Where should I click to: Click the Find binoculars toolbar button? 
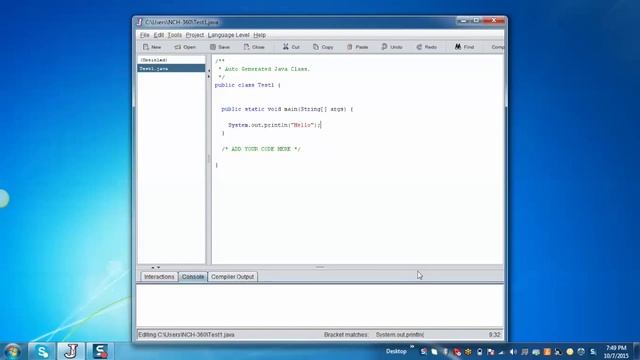point(464,47)
